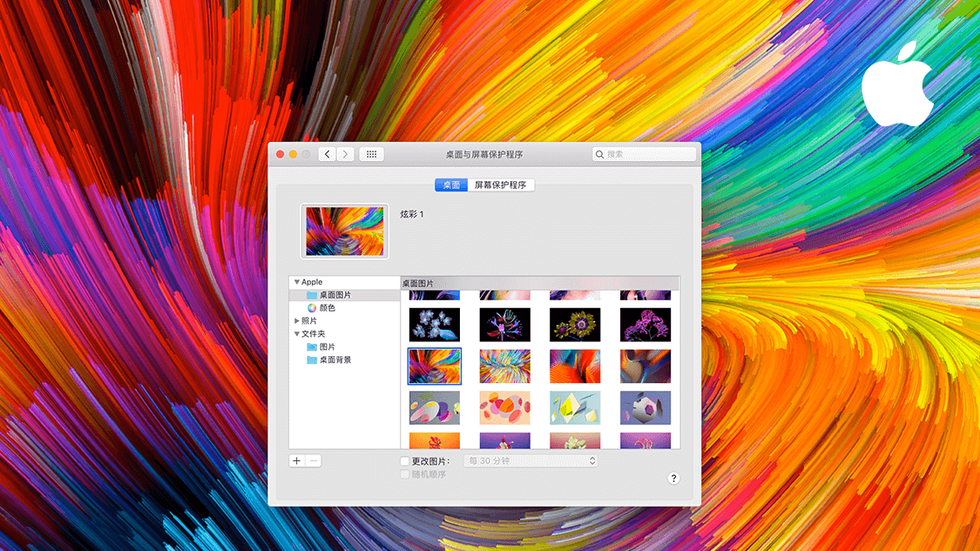This screenshot has height=551, width=980.
Task: Click the minus button to remove folder
Action: [x=314, y=460]
